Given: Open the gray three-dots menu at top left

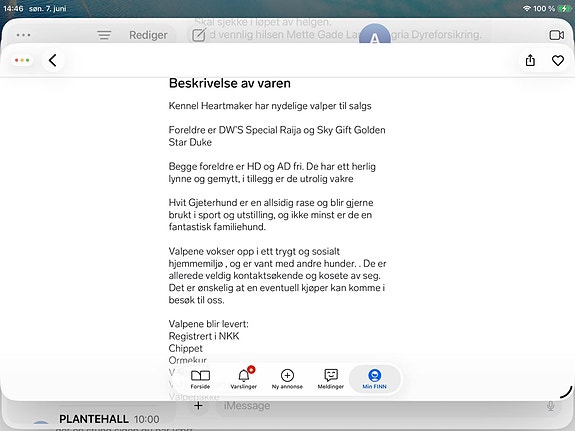Looking at the screenshot, I should click(x=23, y=35).
